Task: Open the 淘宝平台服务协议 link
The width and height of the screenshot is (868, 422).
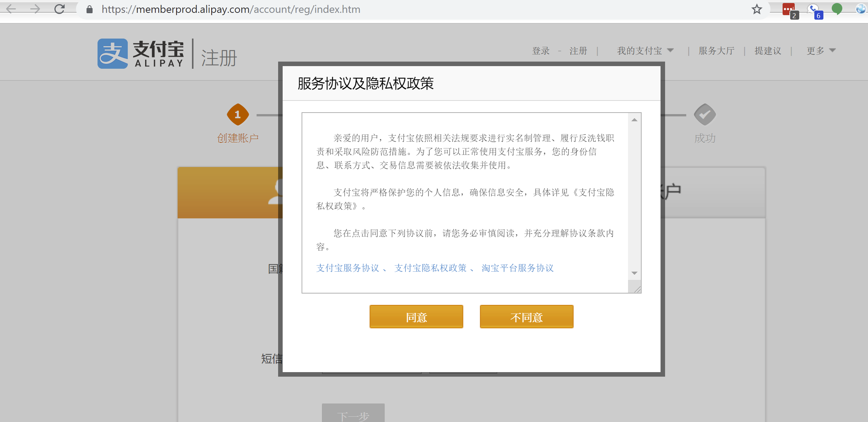Action: coord(517,268)
